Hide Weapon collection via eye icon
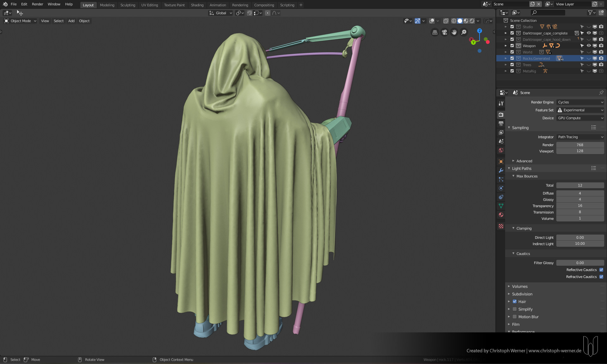The image size is (607, 364). pos(589,46)
